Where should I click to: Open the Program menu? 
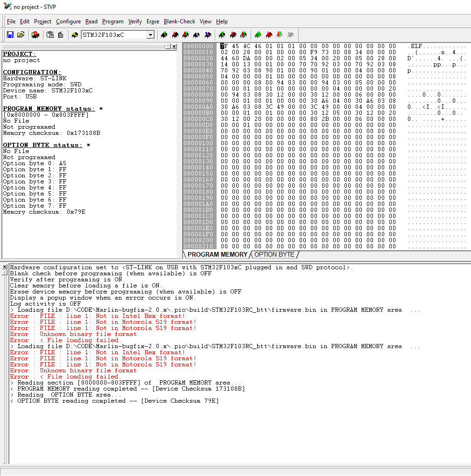(x=112, y=21)
